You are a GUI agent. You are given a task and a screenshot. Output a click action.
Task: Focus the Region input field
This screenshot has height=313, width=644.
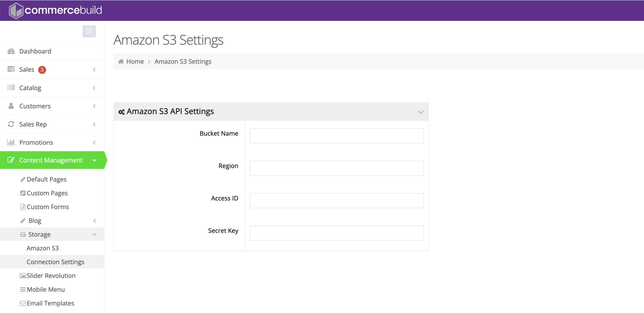point(337,168)
